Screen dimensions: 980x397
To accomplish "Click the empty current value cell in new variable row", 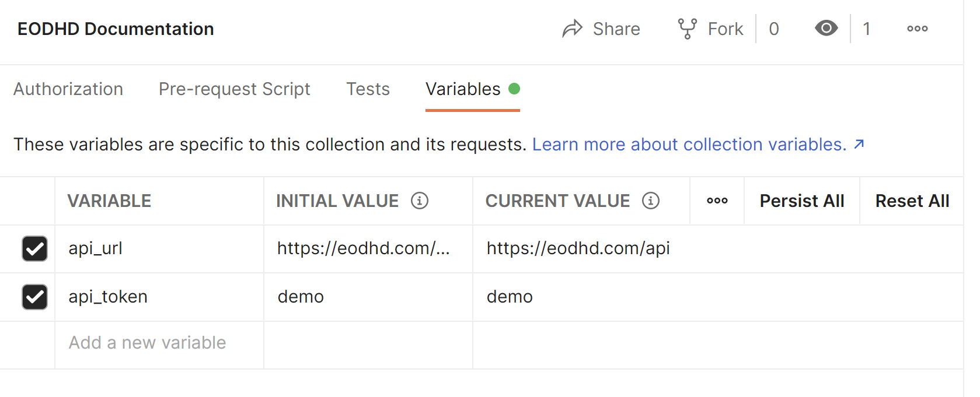I will tap(718, 345).
